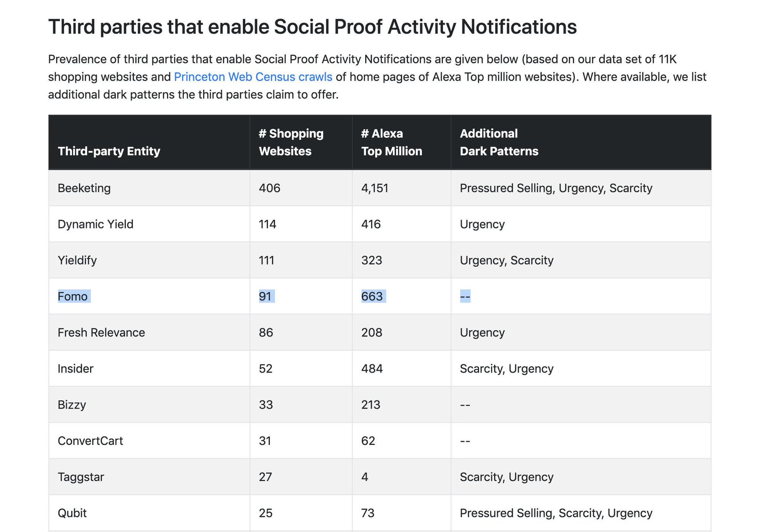Click the # Alexa Top Million header
This screenshot has height=532, width=761.
(x=392, y=142)
